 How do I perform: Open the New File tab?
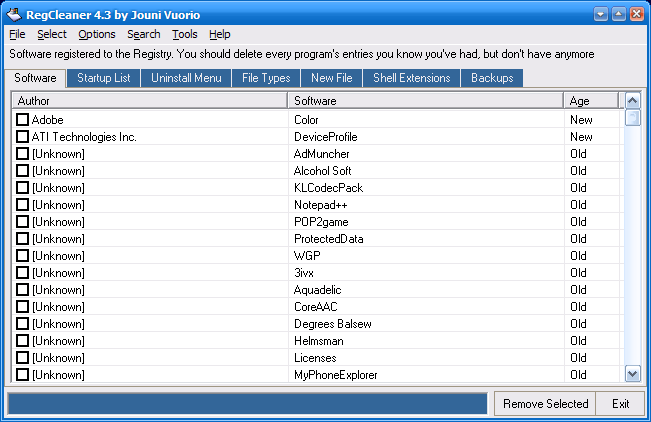[x=332, y=78]
